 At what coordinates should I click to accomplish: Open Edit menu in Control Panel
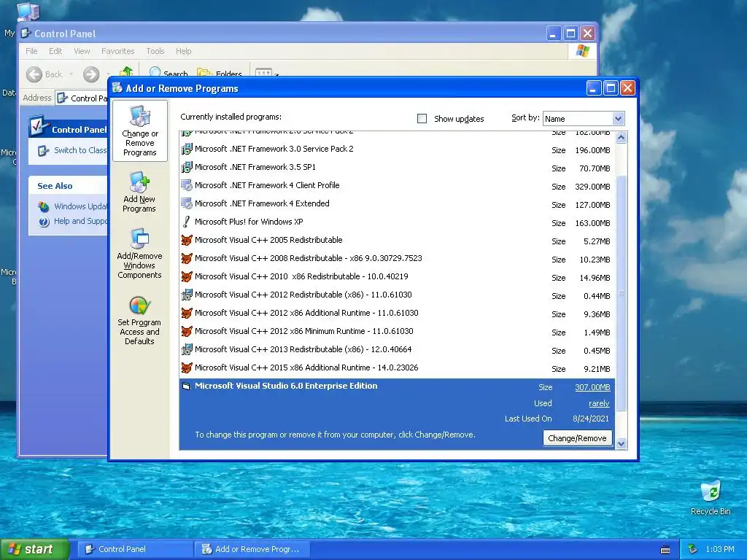pos(55,51)
